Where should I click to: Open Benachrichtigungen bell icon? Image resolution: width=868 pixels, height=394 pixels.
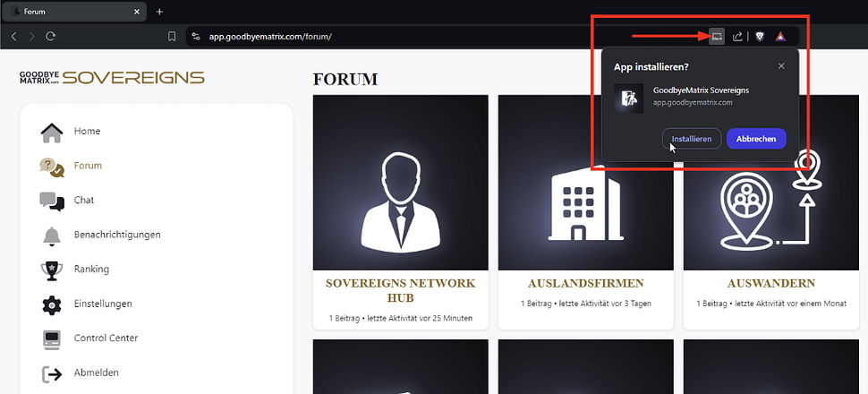tap(52, 236)
